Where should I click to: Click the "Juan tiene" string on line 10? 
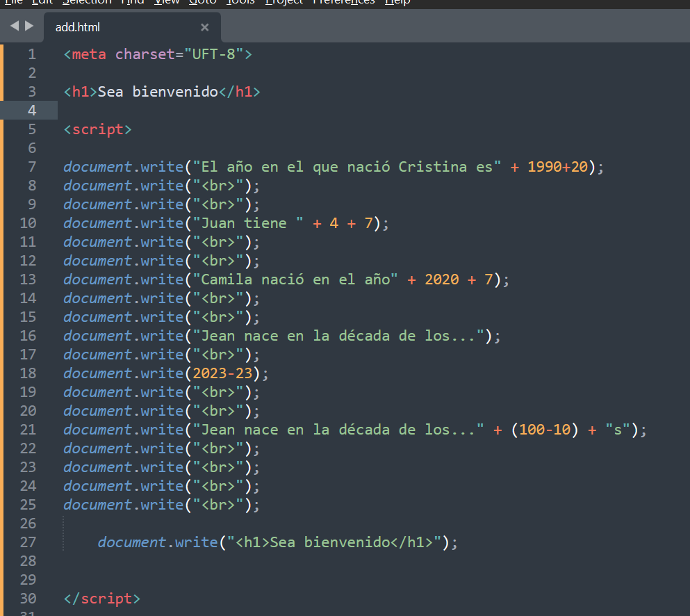(x=248, y=223)
